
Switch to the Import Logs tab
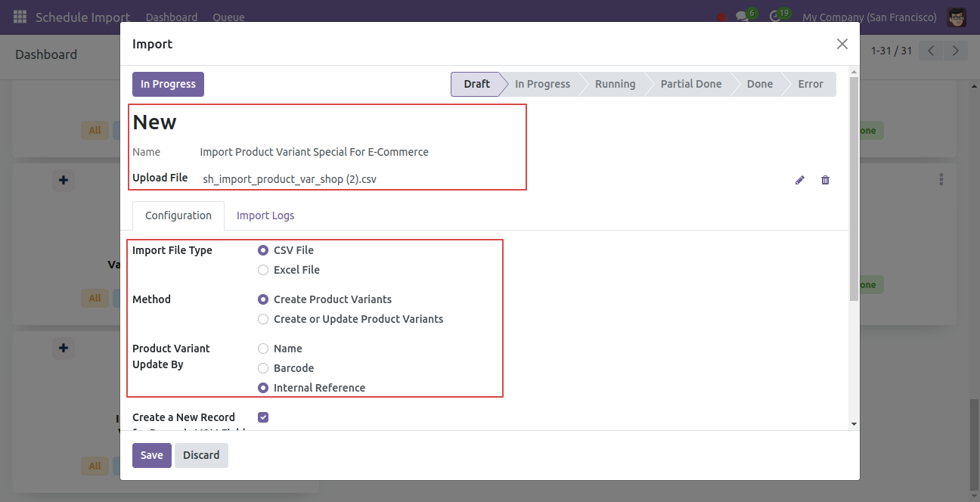click(265, 215)
